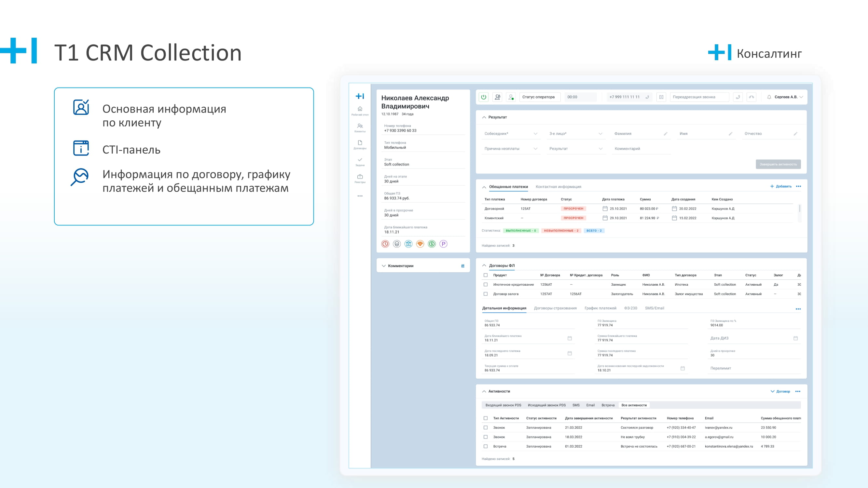The height and width of the screenshot is (488, 868).
Task: Tick the Договоры ФЛ header select-all checkbox
Action: (486, 275)
